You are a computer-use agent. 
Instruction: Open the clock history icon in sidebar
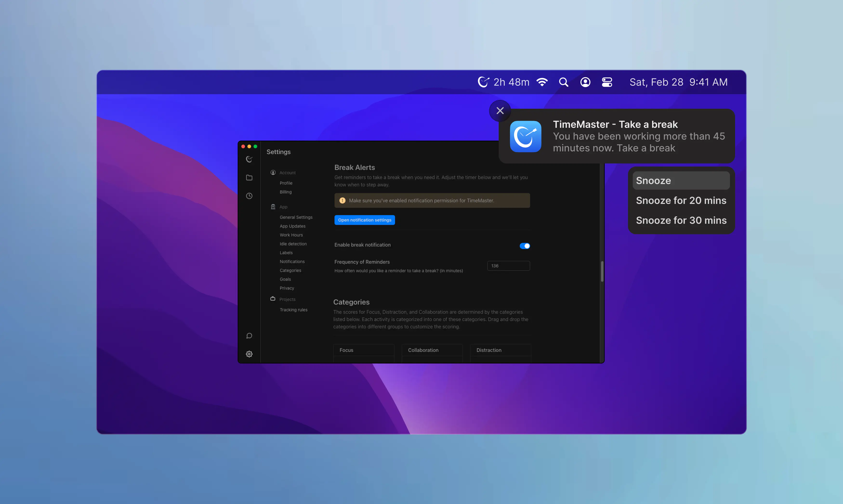tap(249, 196)
